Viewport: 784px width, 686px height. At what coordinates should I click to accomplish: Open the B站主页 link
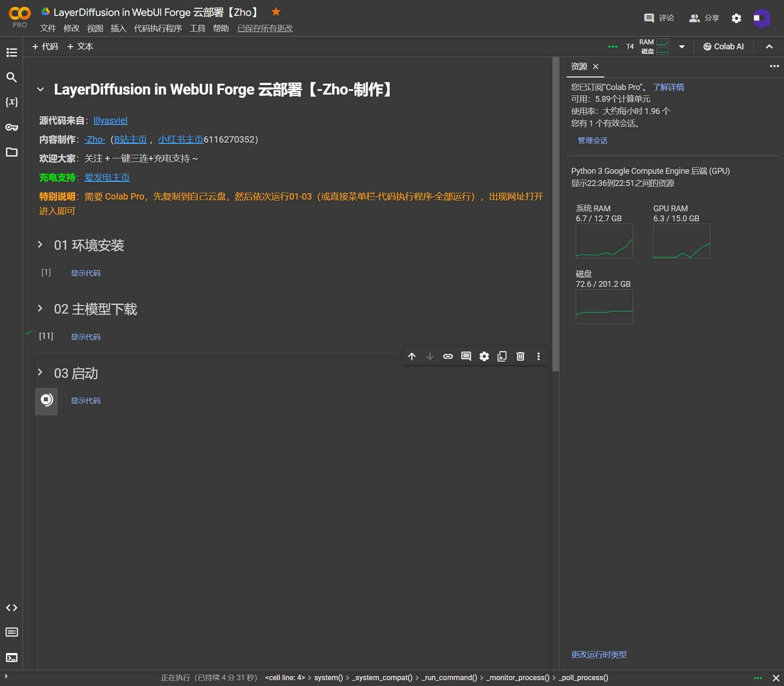[130, 139]
